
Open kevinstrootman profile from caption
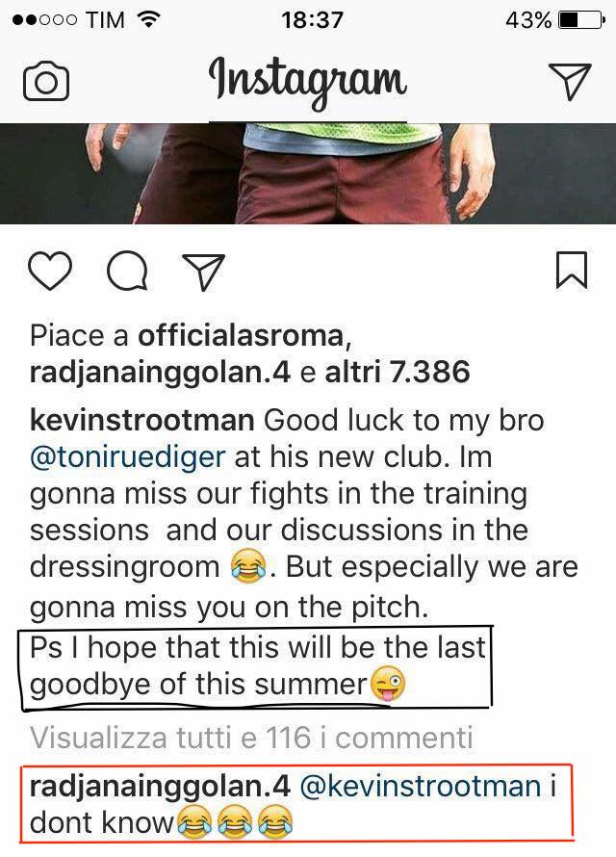[x=142, y=421]
